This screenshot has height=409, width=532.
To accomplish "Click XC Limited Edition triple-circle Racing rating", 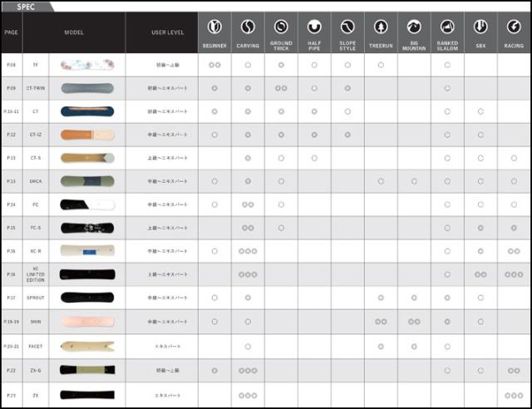I will 514,274.
